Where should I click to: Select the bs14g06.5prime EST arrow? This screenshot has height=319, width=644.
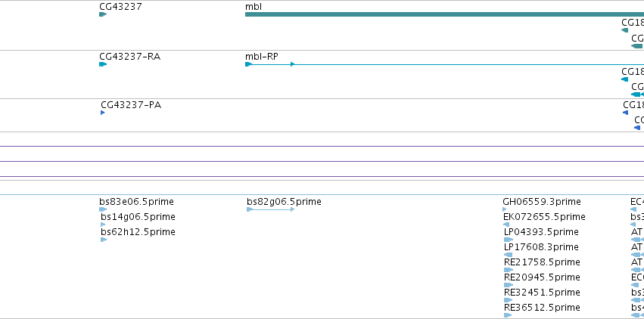pyautogui.click(x=103, y=225)
